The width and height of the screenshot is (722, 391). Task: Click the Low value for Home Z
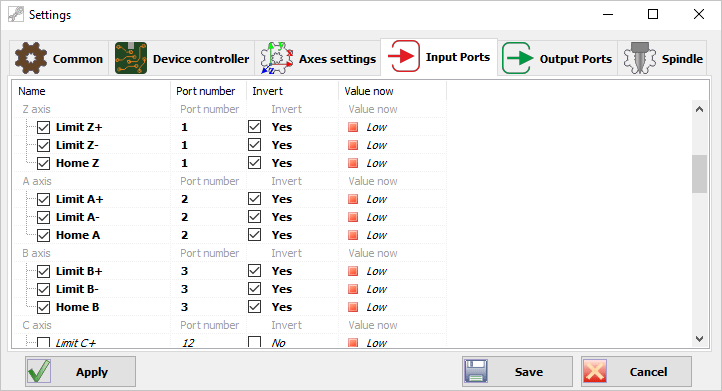click(x=377, y=163)
